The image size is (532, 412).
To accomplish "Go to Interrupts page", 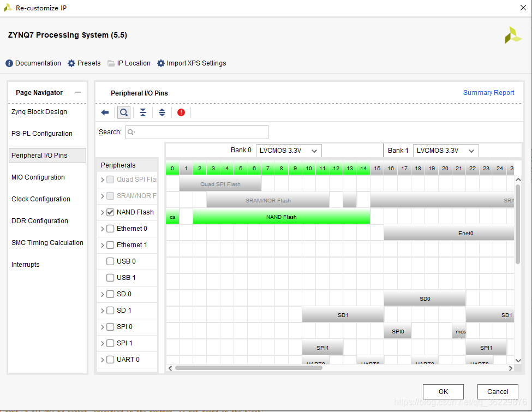I will (x=26, y=264).
